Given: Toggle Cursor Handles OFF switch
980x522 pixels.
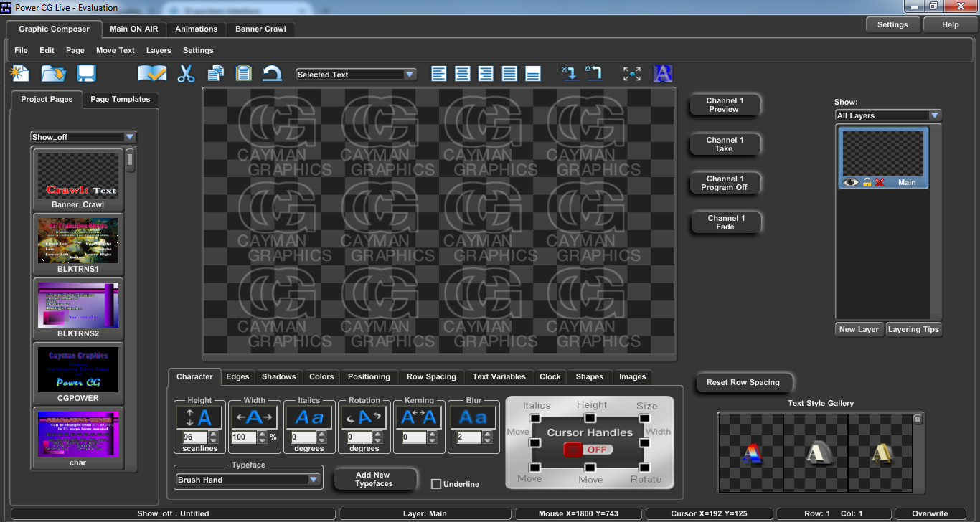Looking at the screenshot, I should coord(589,450).
